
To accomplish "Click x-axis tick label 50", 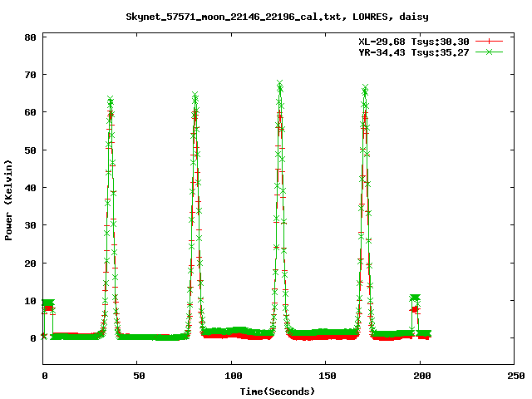I will click(139, 376).
